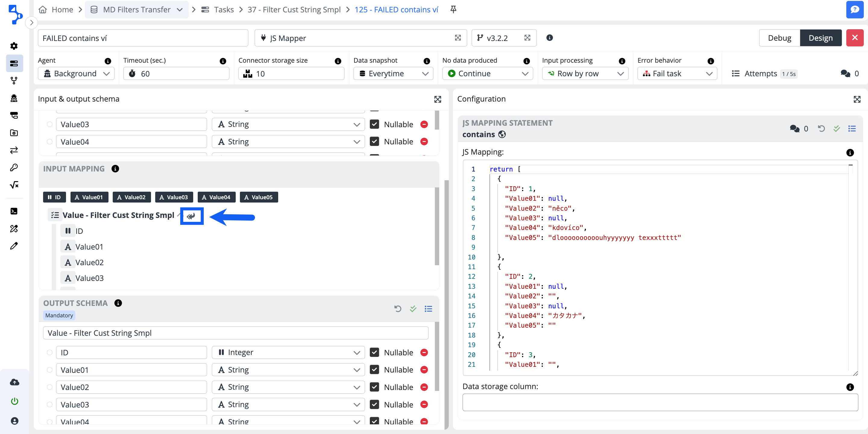This screenshot has width=868, height=434.
Task: Open the square-root formula icon in sidebar
Action: pyautogui.click(x=14, y=185)
